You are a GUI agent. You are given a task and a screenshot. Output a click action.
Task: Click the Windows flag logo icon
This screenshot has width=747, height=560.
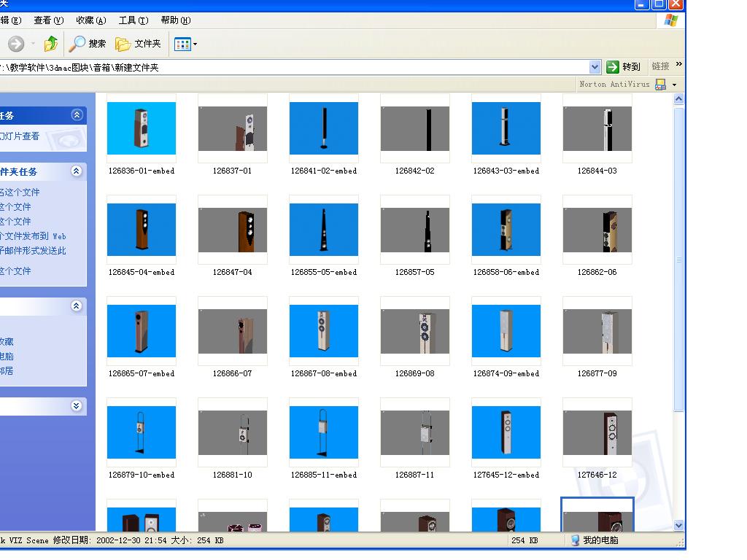point(671,20)
